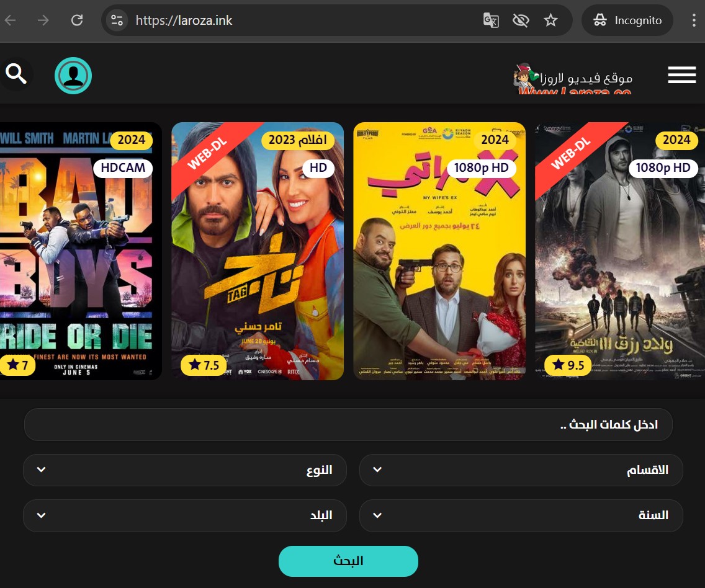Click the 9.5 star rating badge

click(568, 365)
